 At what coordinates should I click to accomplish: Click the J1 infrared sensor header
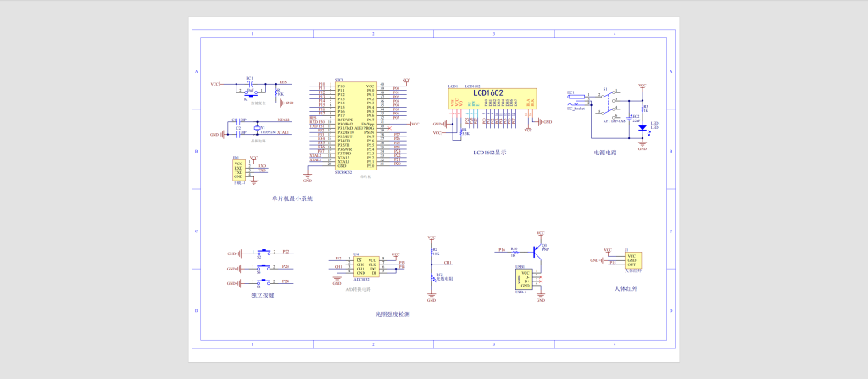tap(632, 260)
